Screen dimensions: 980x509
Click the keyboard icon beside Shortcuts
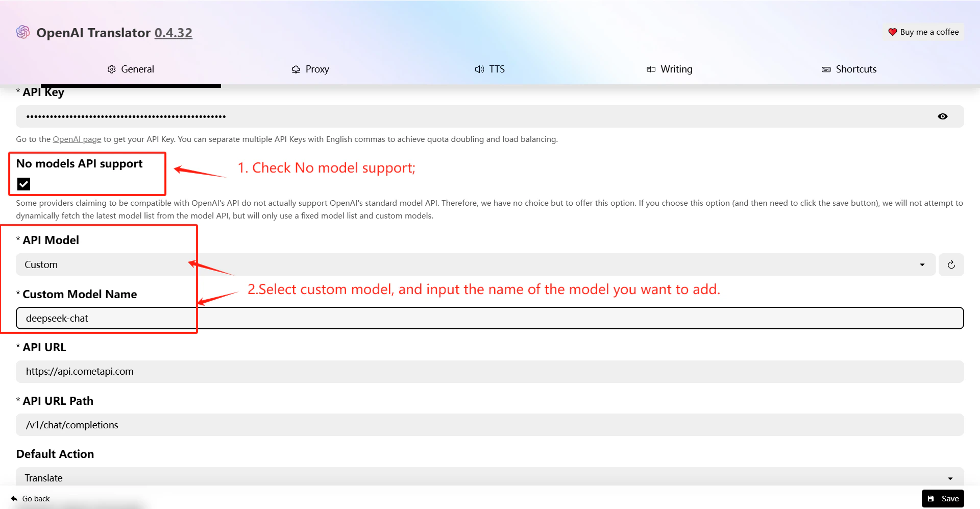(x=826, y=69)
